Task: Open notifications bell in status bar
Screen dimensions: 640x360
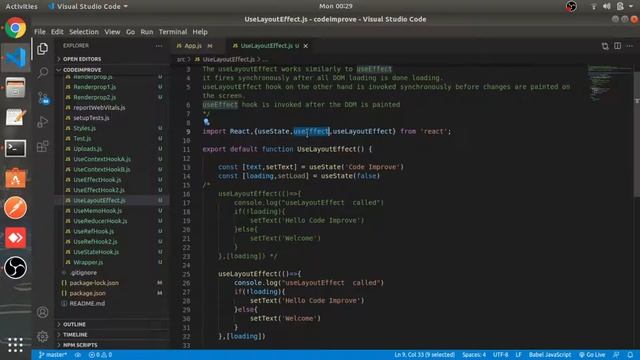Action: coord(630,355)
